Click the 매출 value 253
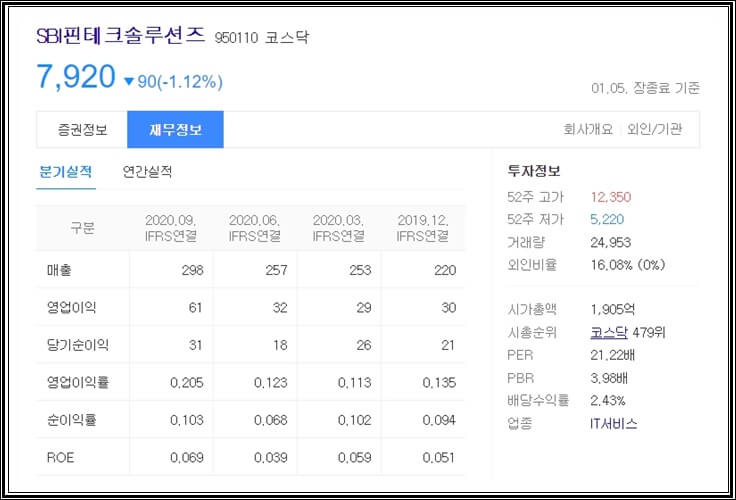Image resolution: width=736 pixels, height=500 pixels. (360, 270)
